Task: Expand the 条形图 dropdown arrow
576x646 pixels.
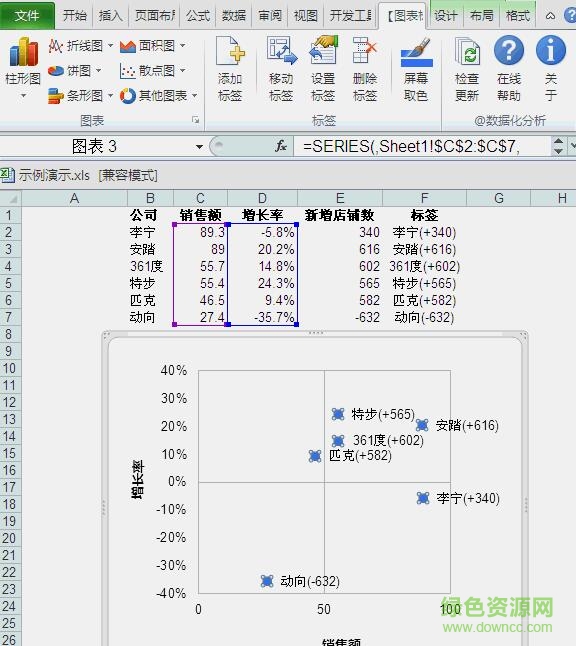Action: click(x=110, y=96)
